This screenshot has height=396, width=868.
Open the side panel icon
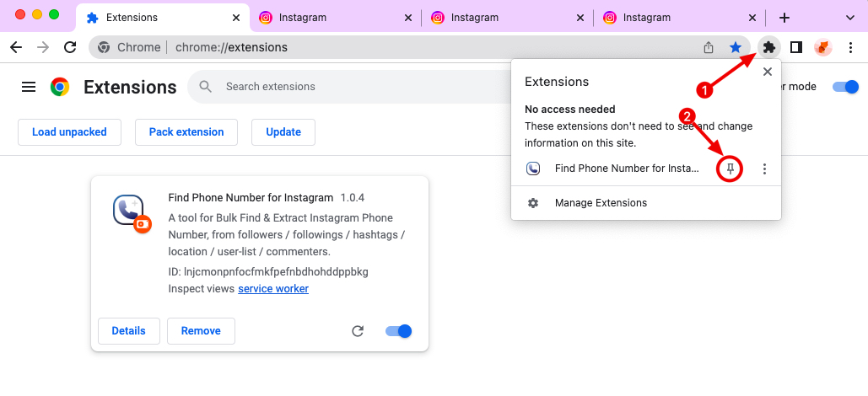pyautogui.click(x=795, y=47)
